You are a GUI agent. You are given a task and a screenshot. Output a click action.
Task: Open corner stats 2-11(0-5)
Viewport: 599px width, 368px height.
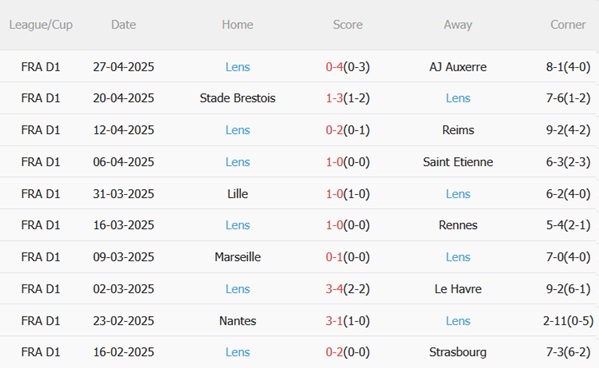(x=568, y=321)
